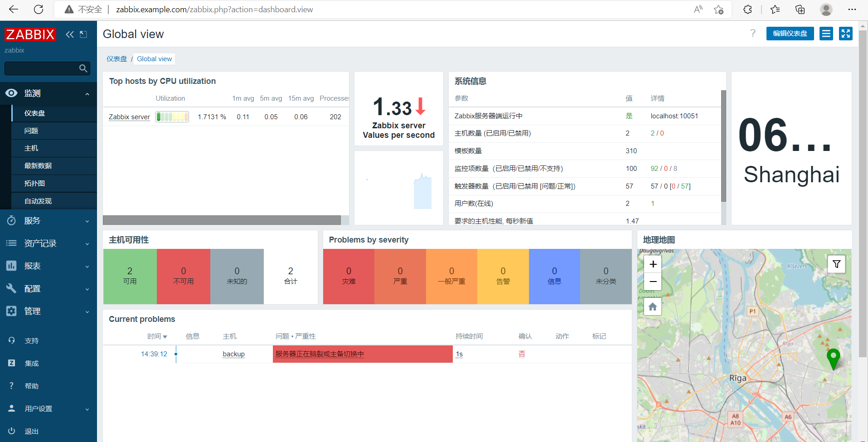Zoom out on the geomap
868x442 pixels.
point(653,282)
